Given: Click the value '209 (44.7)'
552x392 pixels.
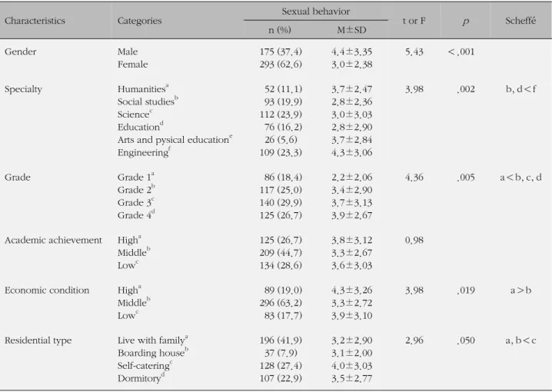Looking at the screenshot, I should click(281, 253).
